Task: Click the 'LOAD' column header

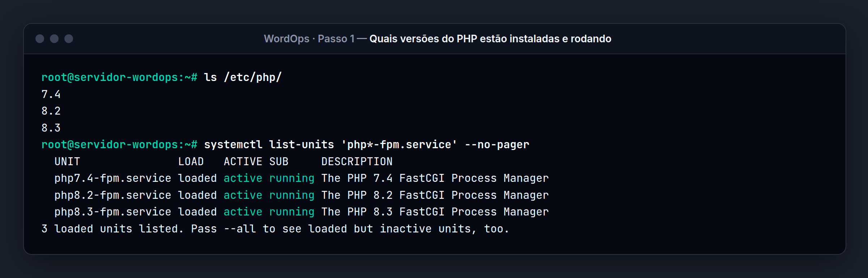Action: coord(191,162)
